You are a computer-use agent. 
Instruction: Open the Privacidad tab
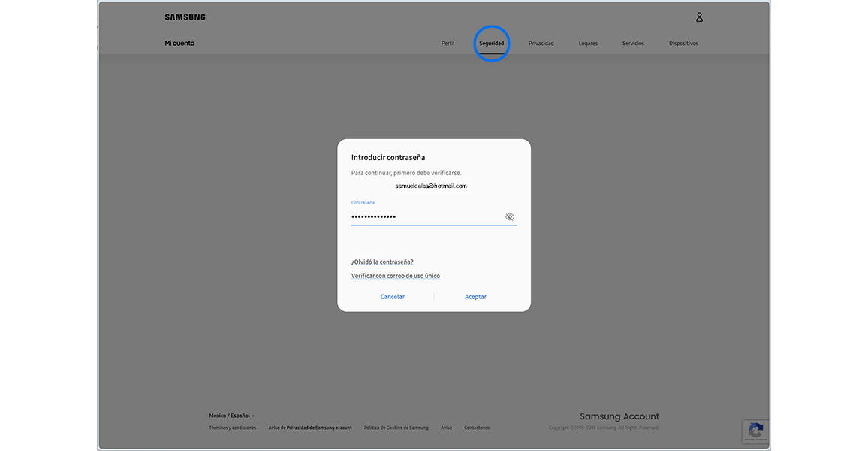tap(541, 43)
